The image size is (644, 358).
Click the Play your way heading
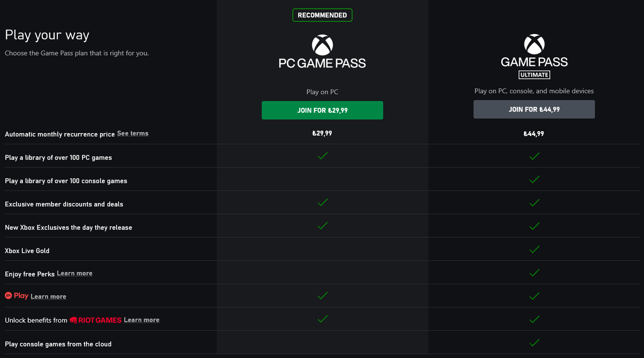point(47,35)
